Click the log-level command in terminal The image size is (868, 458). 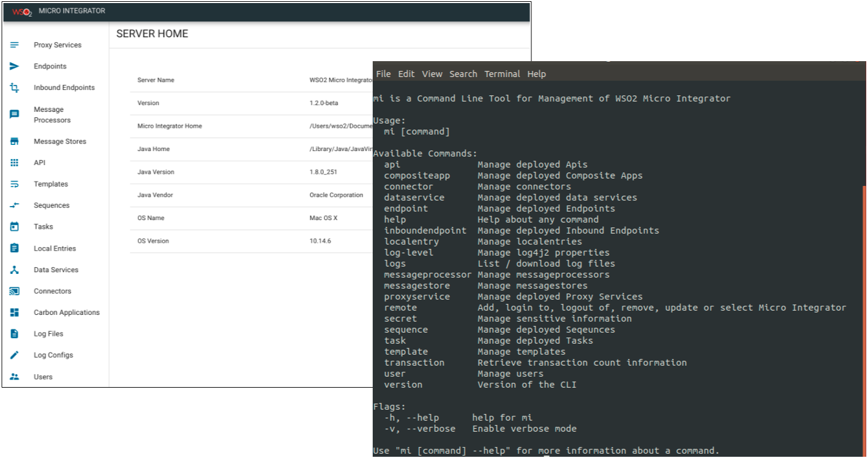408,253
